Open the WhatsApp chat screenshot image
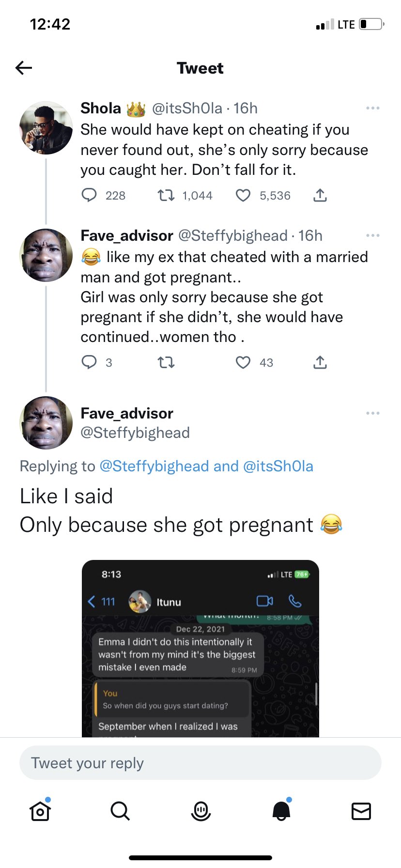The width and height of the screenshot is (401, 868). [200, 648]
